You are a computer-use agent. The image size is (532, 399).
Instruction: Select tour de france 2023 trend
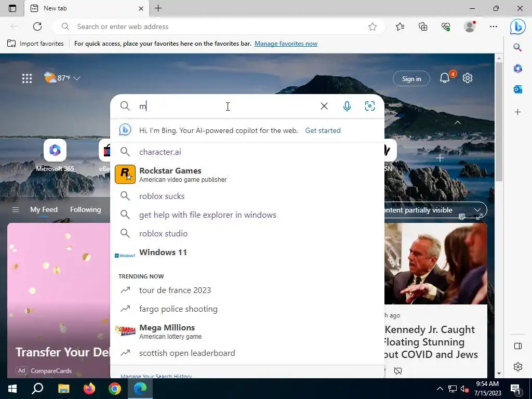(247, 290)
